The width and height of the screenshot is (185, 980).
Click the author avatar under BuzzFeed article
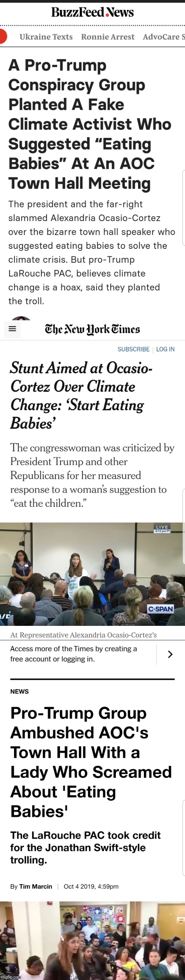21,318
